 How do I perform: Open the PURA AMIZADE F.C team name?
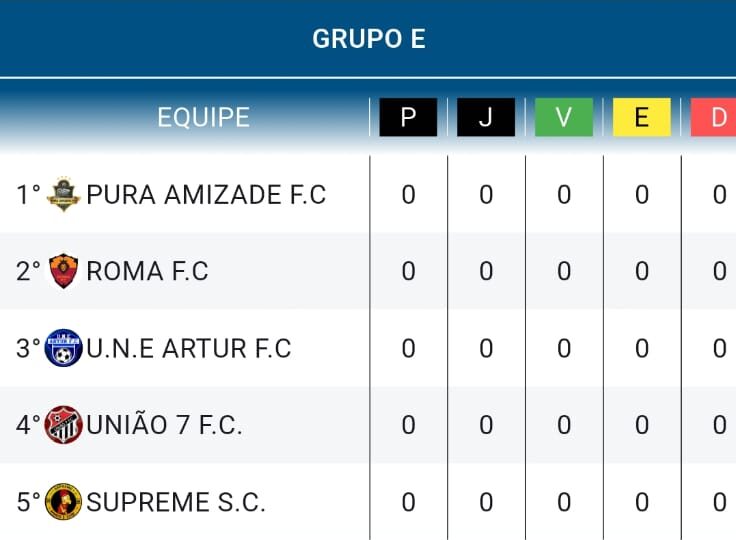coord(206,194)
